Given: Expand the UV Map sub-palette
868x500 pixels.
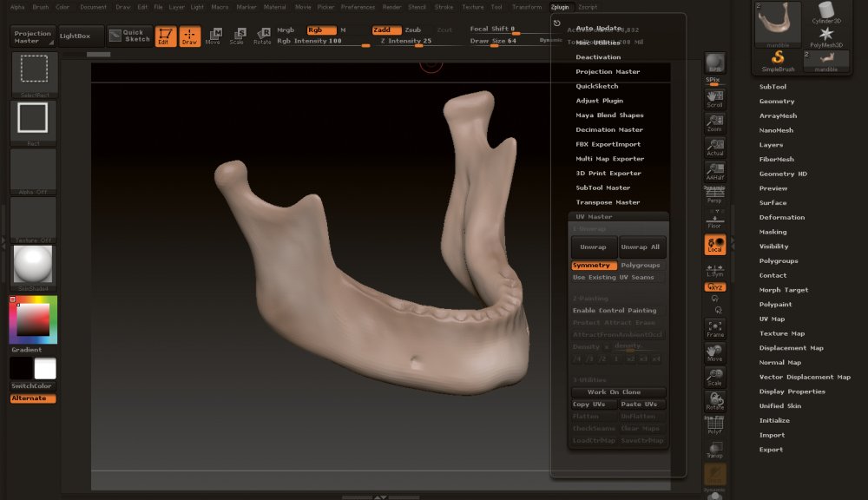Looking at the screenshot, I should pos(772,319).
